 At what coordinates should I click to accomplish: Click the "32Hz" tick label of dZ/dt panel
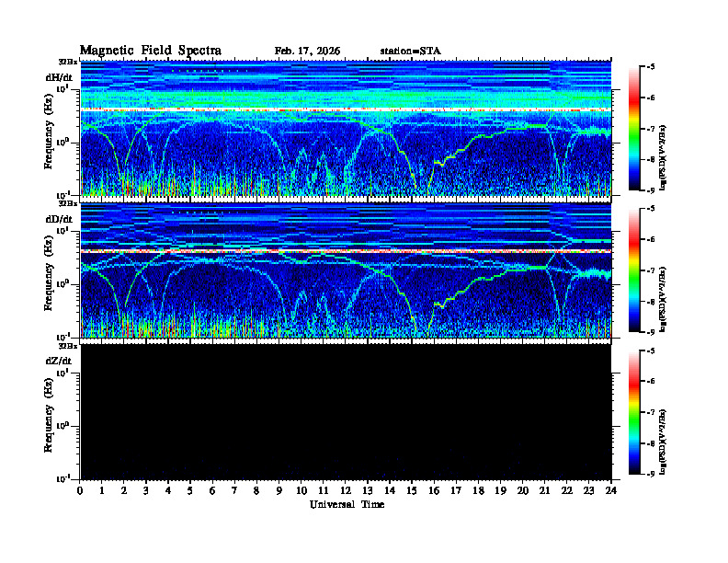click(67, 346)
